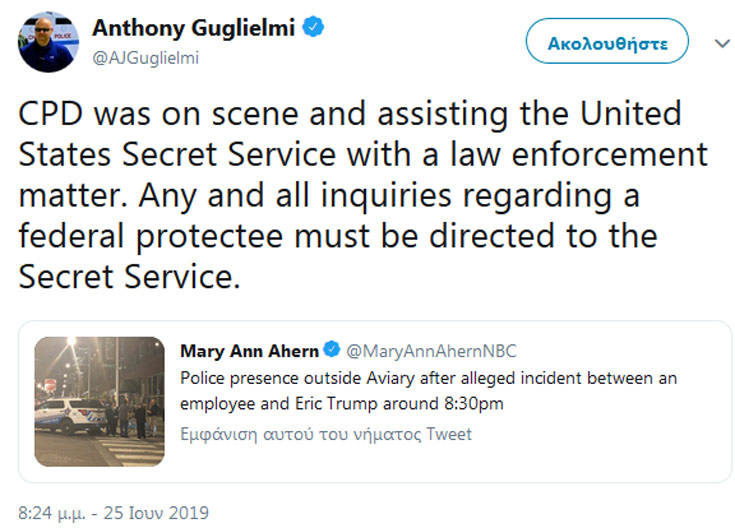The image size is (735, 528).
Task: Open the quoted tweet's street photo thumbnail
Action: (x=100, y=401)
